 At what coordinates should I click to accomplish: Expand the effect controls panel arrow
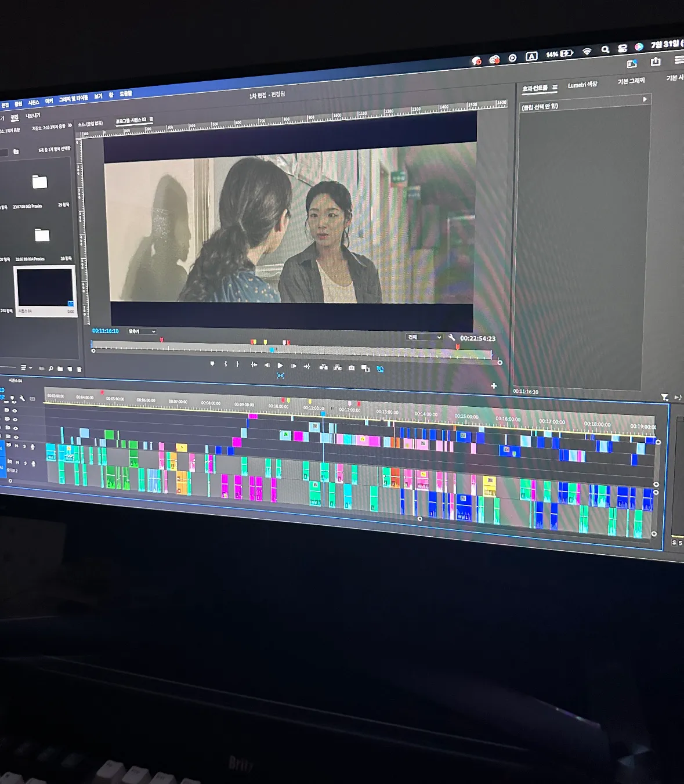pos(645,99)
